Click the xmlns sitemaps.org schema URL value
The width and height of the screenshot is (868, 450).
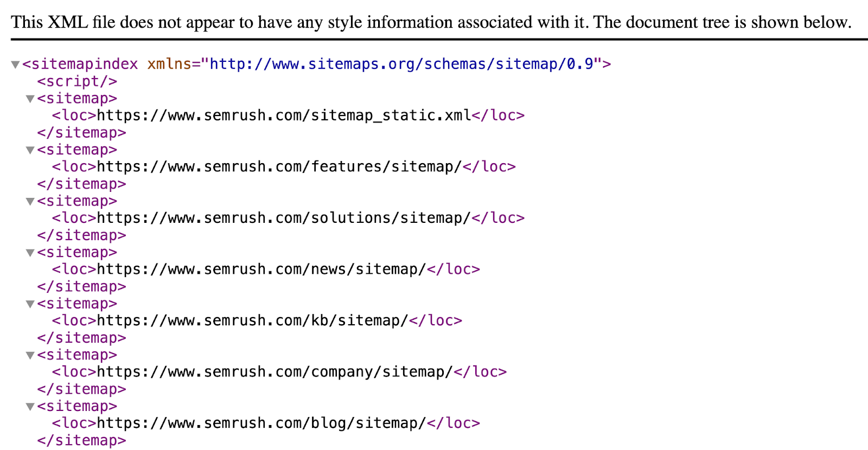[401, 64]
